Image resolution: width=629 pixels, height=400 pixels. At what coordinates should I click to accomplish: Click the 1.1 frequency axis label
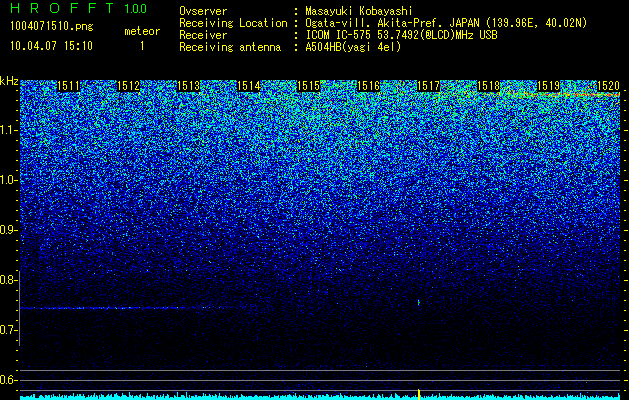tap(7, 131)
